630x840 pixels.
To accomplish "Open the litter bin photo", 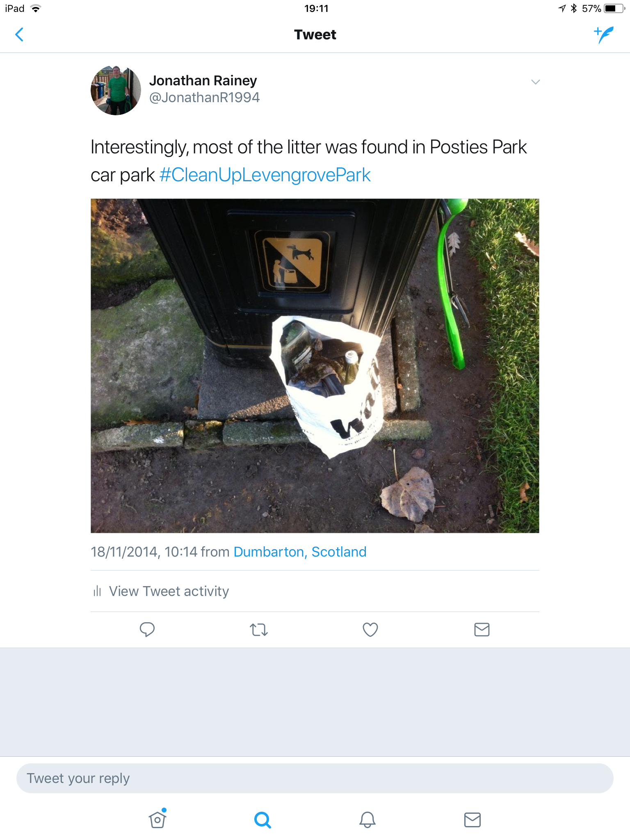I will [315, 365].
